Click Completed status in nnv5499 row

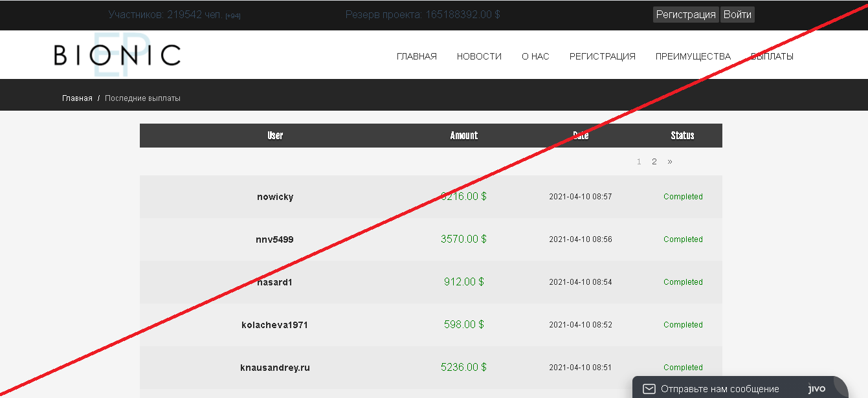683,239
